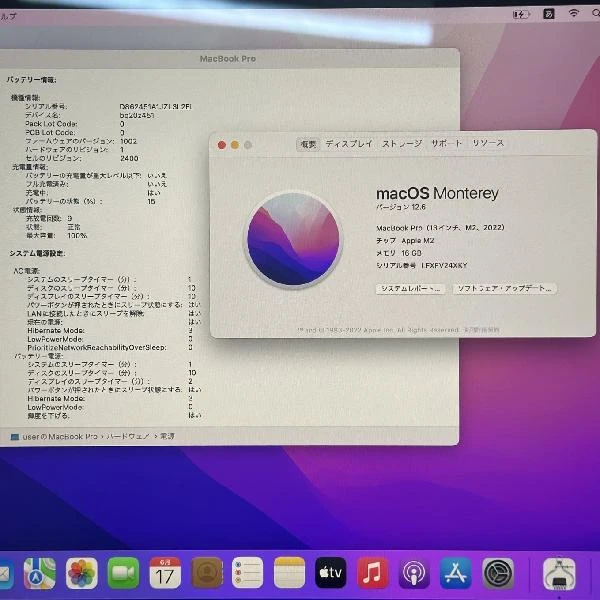Click the input source icon in menu bar
The height and width of the screenshot is (600, 600).
click(549, 14)
